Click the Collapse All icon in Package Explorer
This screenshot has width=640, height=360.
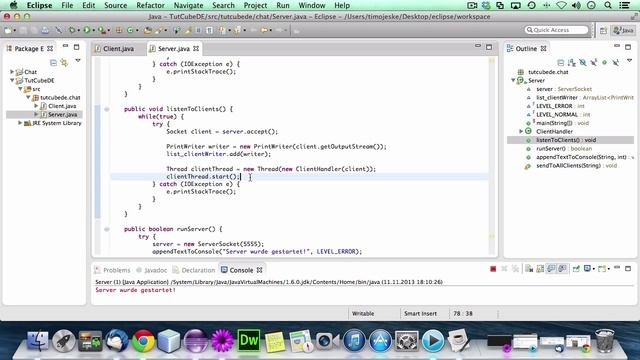click(x=53, y=62)
